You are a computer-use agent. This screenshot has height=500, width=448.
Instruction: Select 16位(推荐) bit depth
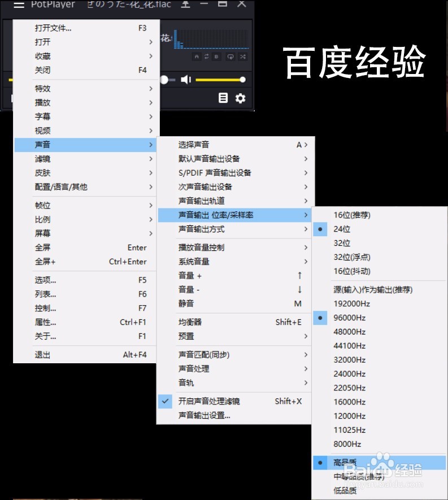tap(380, 215)
